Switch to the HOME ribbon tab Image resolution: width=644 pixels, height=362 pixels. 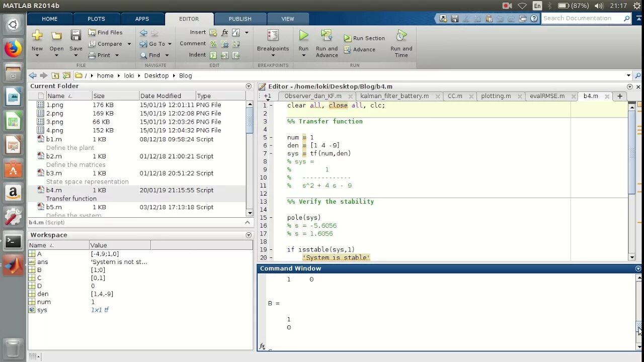(x=50, y=19)
